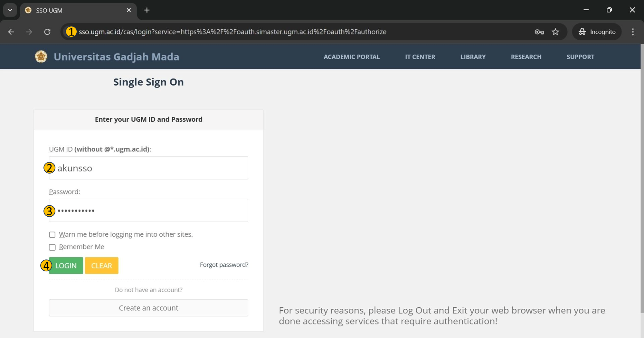Open the tab search dropdown arrow
Image resolution: width=644 pixels, height=338 pixels.
point(10,10)
